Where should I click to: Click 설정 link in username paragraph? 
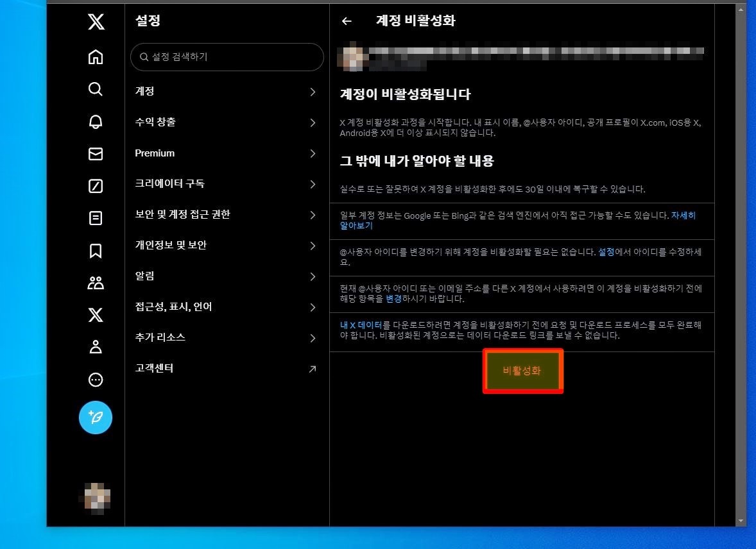click(606, 252)
